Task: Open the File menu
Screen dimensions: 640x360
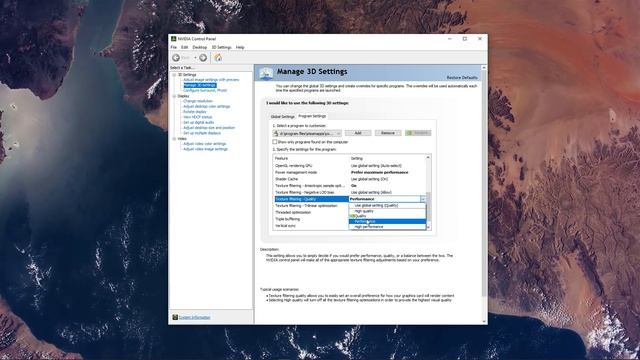Action: click(x=174, y=47)
